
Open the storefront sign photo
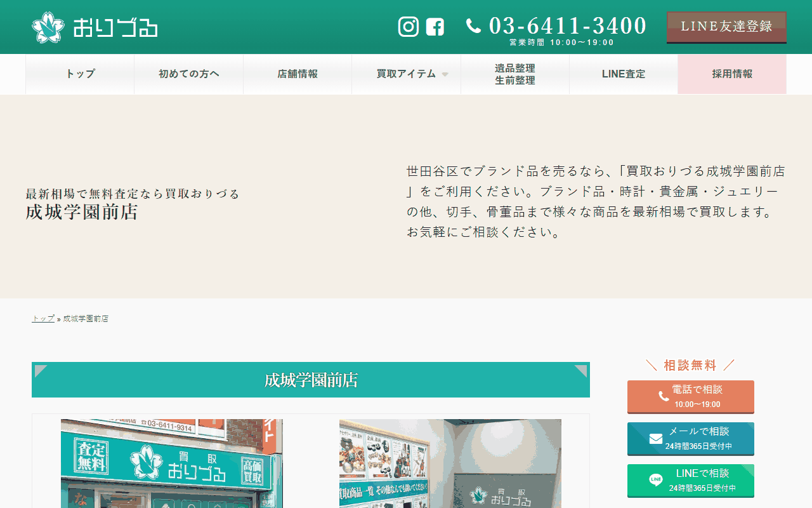pos(172,464)
